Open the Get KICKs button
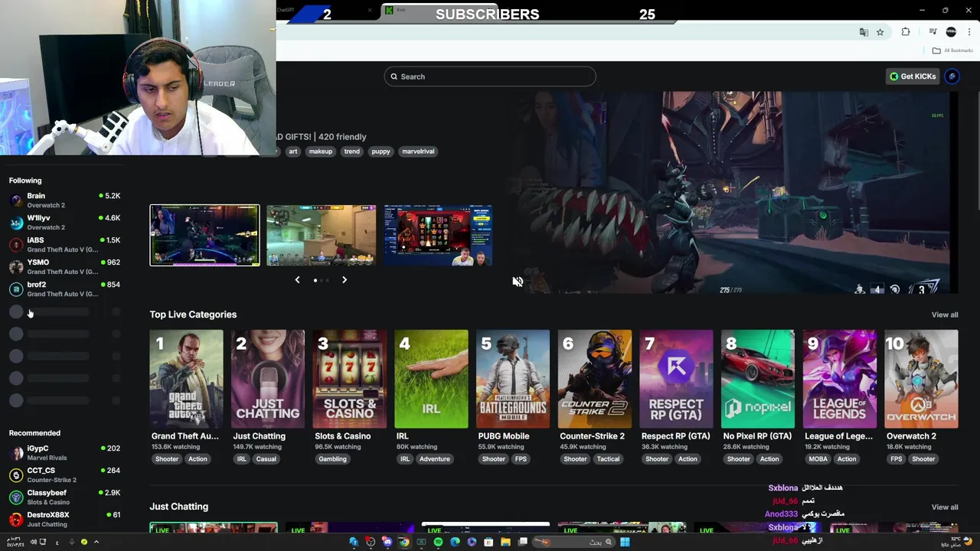 [x=913, y=77]
